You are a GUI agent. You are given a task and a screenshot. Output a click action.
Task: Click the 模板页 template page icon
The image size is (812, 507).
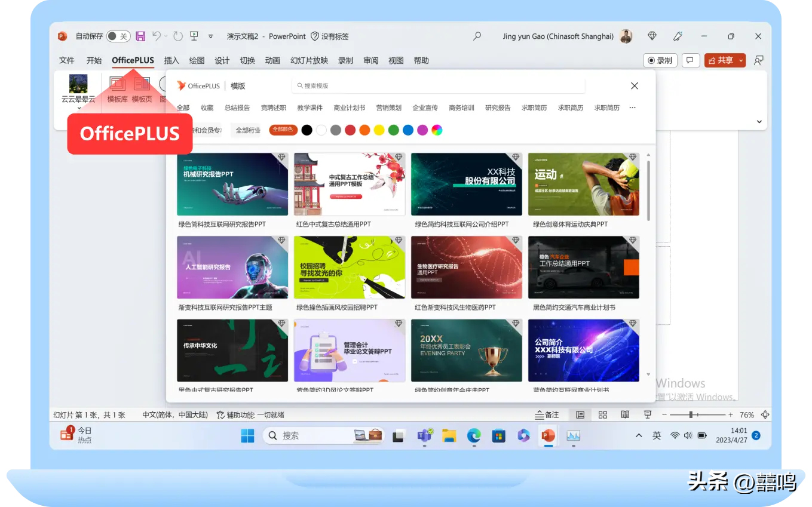142,84
